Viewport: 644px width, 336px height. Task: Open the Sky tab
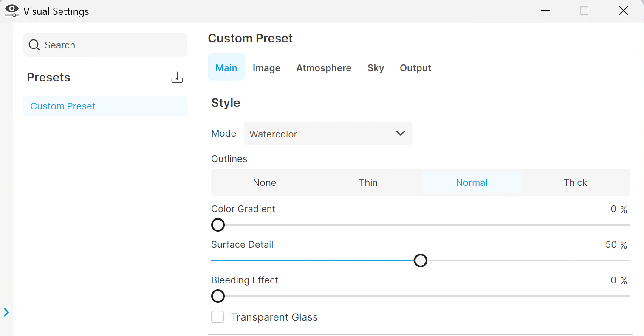[376, 68]
